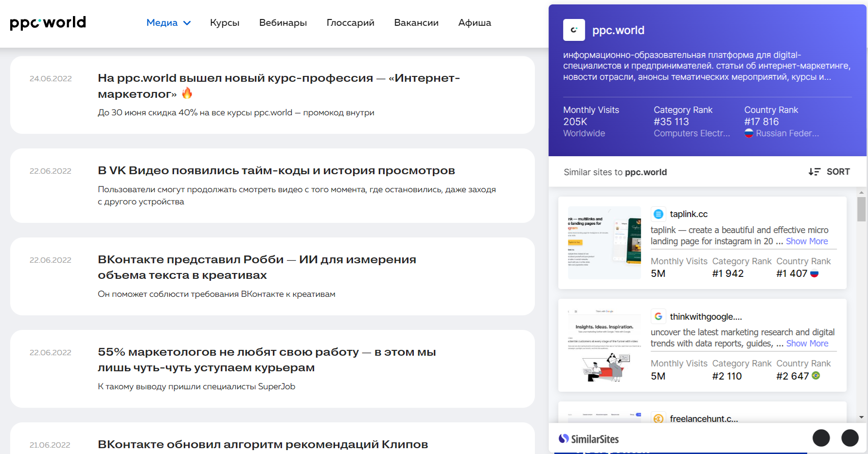Click the Google favicon beside thinkwithgoogle
Viewport: 868px width, 454px height.
658,316
